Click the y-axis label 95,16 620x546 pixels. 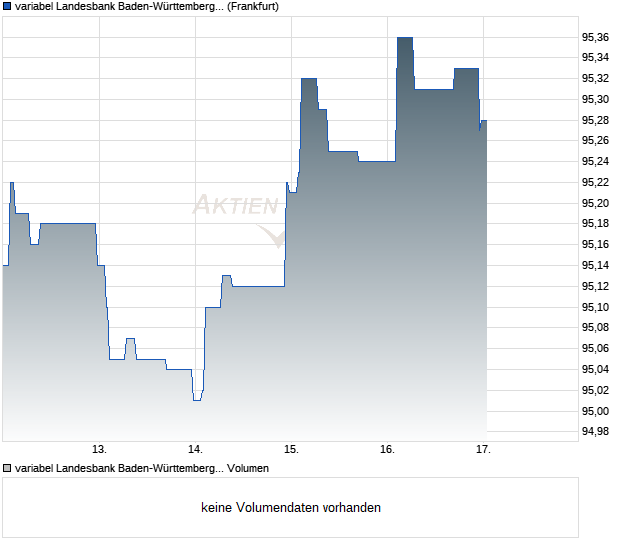[x=595, y=244]
